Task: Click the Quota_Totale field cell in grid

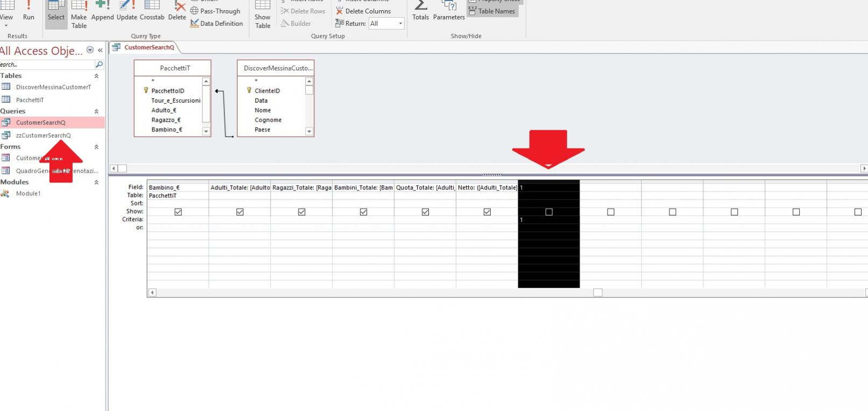Action: click(425, 188)
